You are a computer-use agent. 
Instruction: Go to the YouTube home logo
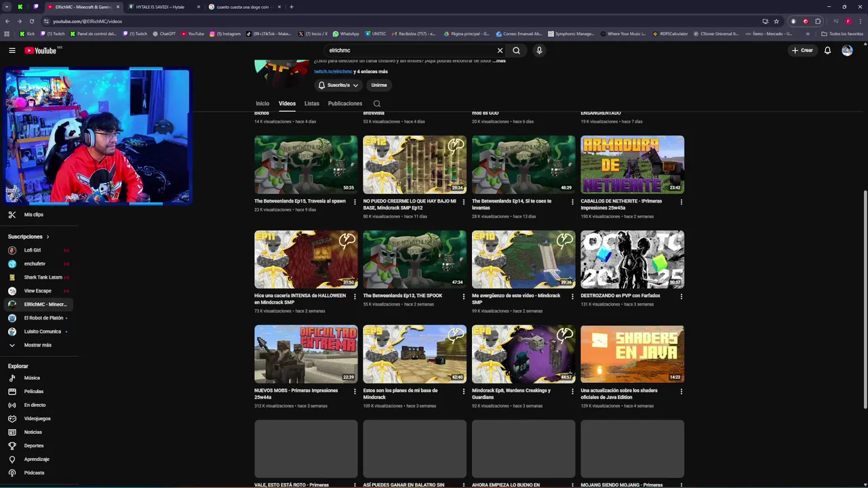point(41,50)
